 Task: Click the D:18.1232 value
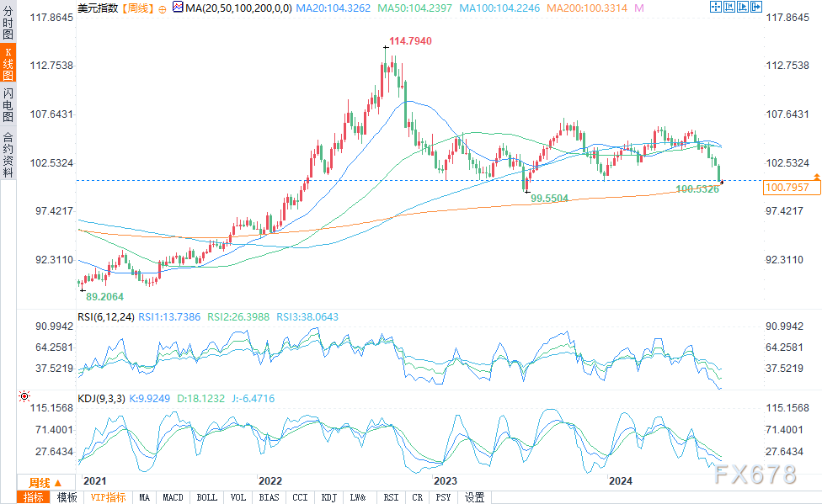(200, 399)
